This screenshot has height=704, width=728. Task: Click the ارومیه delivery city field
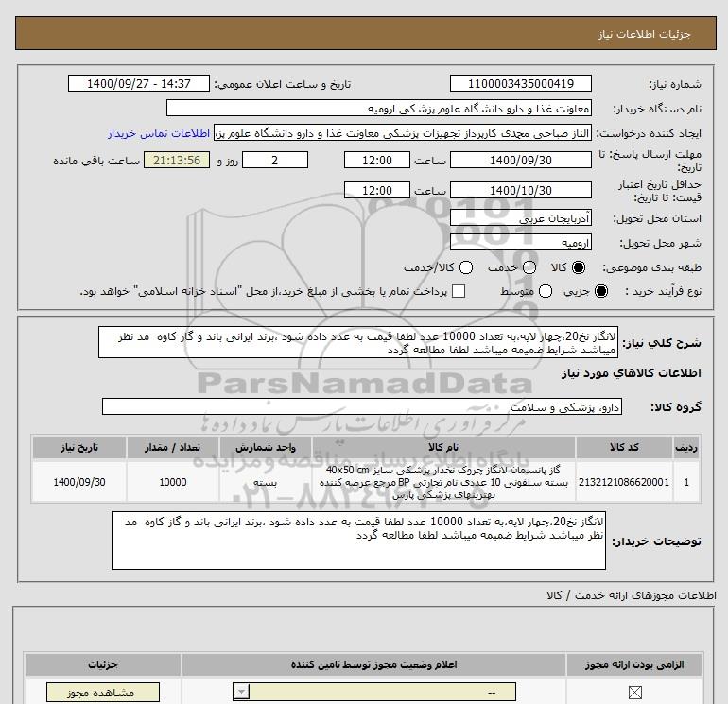pyautogui.click(x=521, y=242)
